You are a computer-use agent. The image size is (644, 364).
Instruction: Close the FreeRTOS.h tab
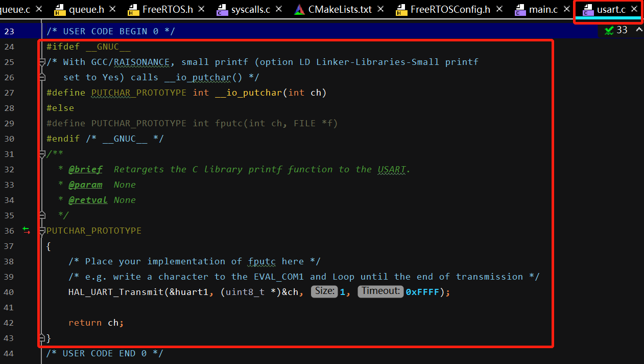pyautogui.click(x=201, y=9)
